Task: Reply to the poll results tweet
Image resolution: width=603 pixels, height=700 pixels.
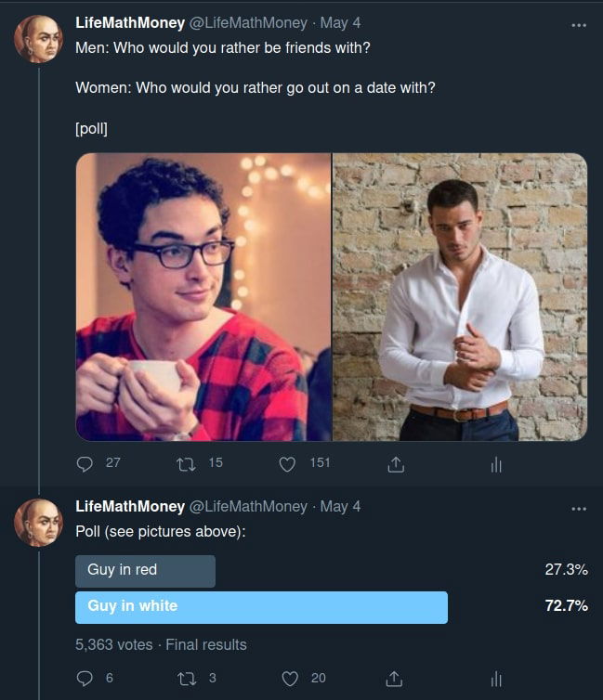Action: click(85, 679)
